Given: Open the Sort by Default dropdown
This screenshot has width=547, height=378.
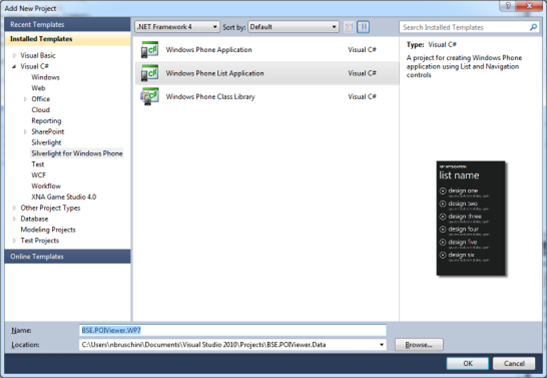Looking at the screenshot, I should (293, 27).
